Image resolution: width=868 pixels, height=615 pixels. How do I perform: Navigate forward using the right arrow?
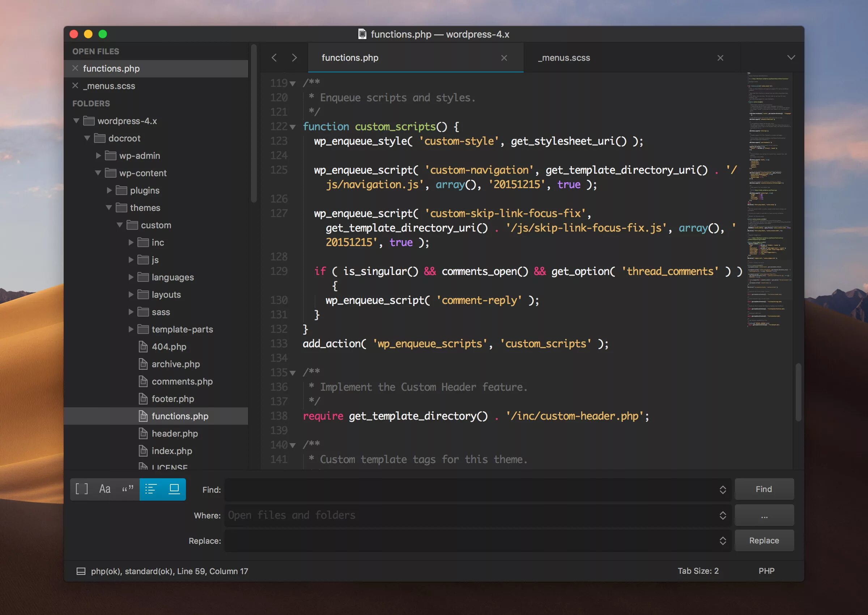(294, 58)
